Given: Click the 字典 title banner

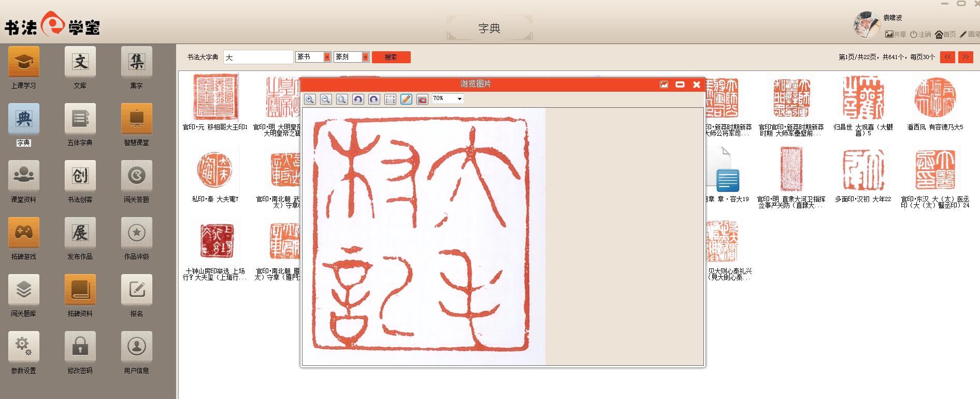Looking at the screenshot, I should pyautogui.click(x=489, y=28).
